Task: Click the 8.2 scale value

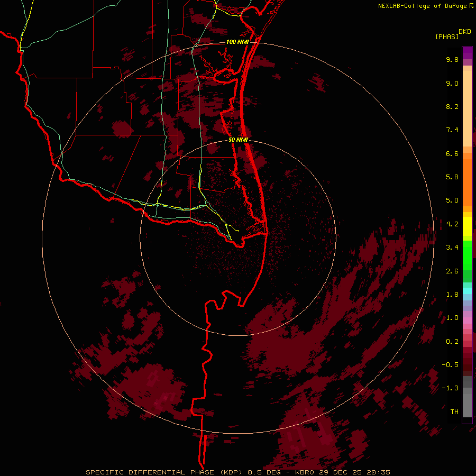Action: point(452,106)
